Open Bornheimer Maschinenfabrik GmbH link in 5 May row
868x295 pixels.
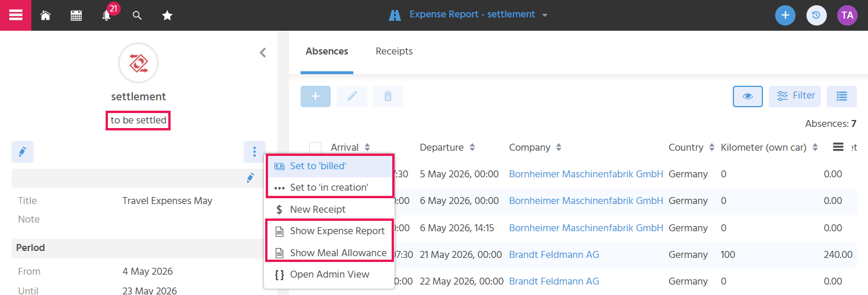tap(586, 174)
